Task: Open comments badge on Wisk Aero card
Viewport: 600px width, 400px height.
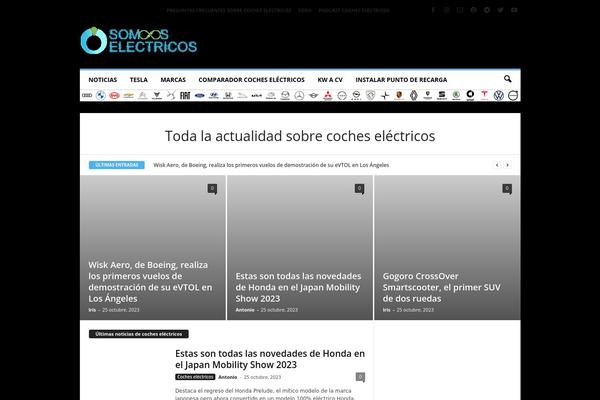Action: pyautogui.click(x=212, y=188)
